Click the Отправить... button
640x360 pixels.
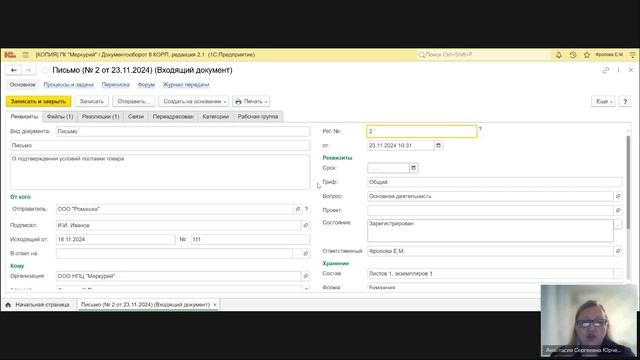coord(133,101)
